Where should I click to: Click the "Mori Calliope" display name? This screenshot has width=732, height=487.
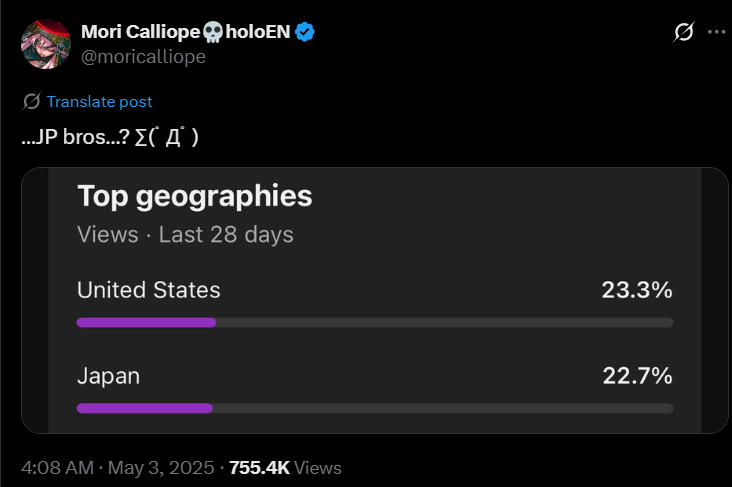pos(140,32)
